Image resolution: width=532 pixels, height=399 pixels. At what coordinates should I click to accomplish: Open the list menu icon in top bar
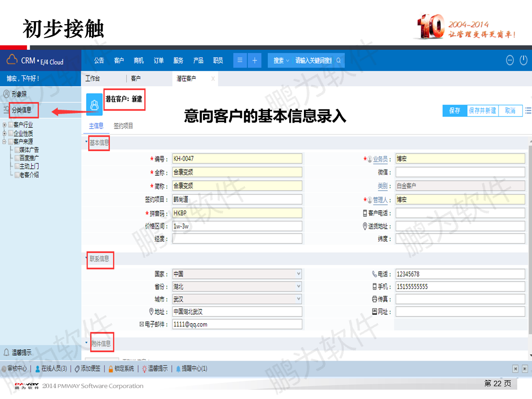click(x=240, y=61)
